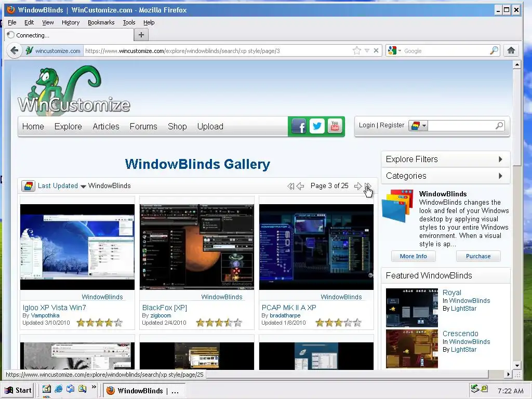Go to next gallery page arrow
The image size is (532, 399).
click(x=358, y=186)
